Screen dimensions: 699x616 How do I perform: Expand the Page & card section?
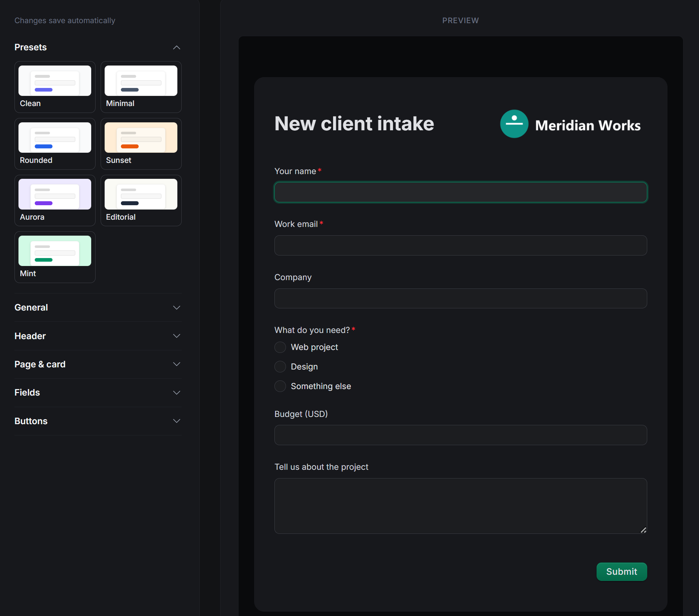click(x=98, y=364)
